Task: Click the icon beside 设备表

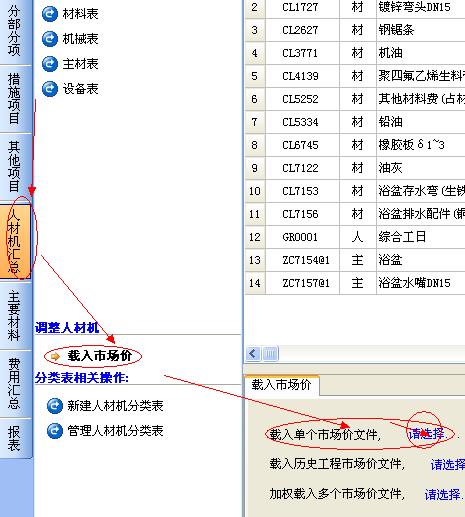Action: pyautogui.click(x=50, y=89)
